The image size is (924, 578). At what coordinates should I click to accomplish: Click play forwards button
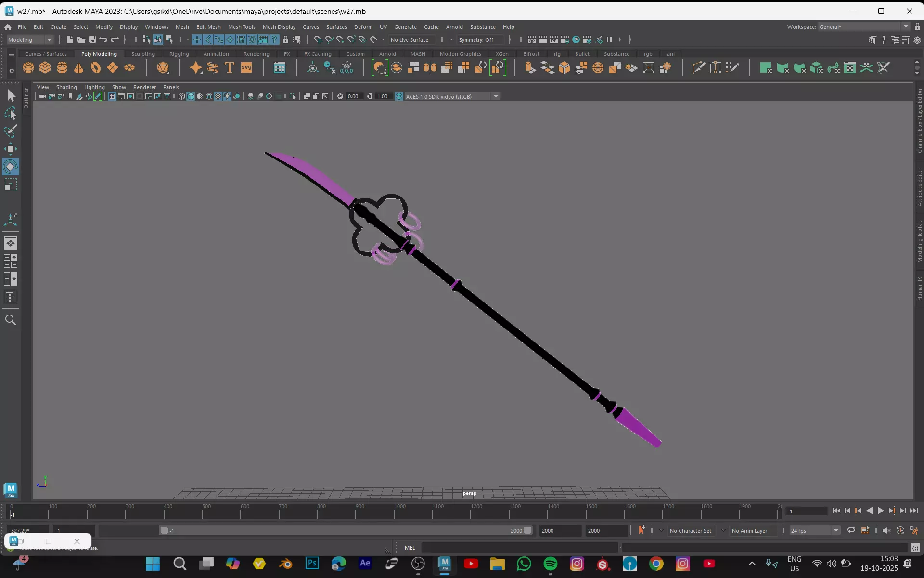click(x=881, y=511)
